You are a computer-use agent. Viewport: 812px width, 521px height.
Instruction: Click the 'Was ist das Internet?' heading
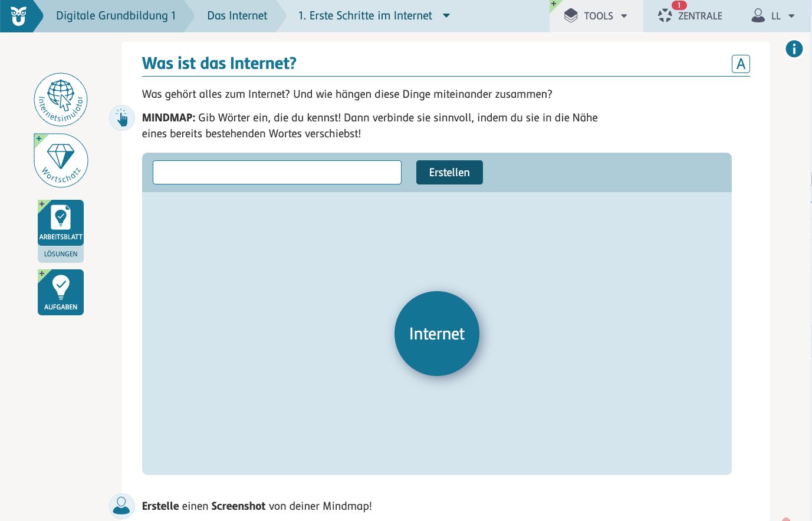219,63
